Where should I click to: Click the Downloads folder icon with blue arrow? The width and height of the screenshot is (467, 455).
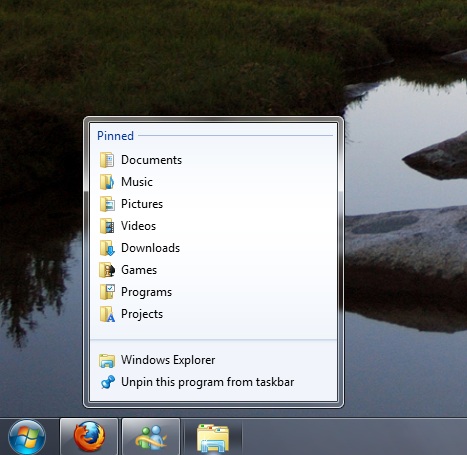click(x=107, y=248)
